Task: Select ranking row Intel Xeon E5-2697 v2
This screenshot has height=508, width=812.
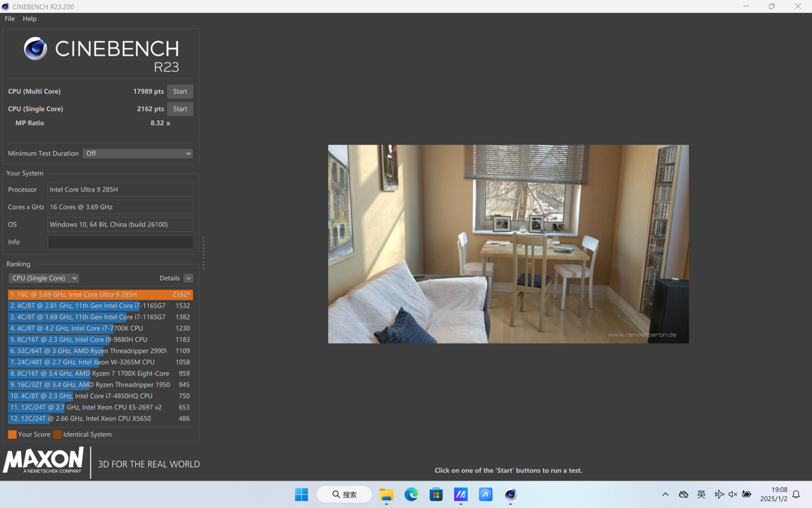Action: (100, 408)
